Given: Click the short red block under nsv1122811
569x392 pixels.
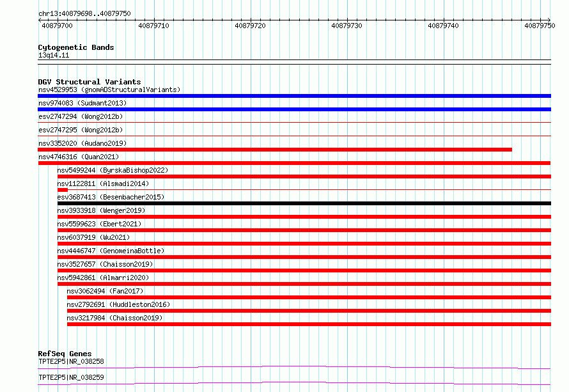Looking at the screenshot, I should point(63,190).
